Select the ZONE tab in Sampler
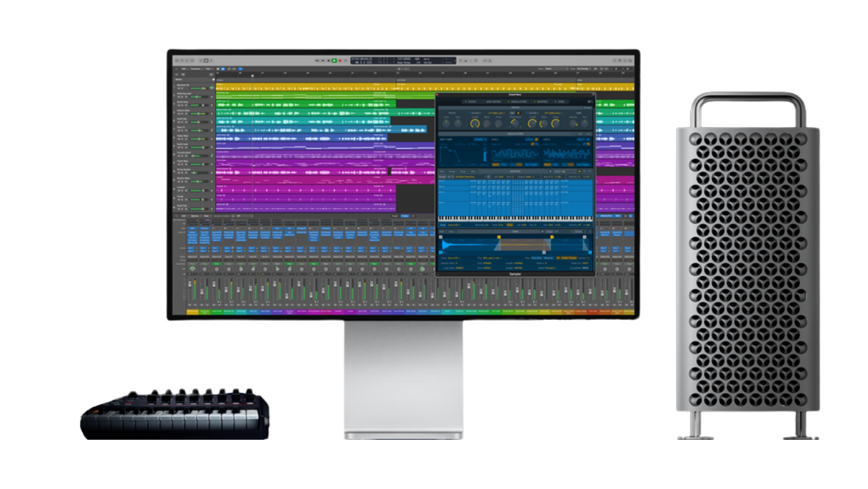This screenshot has width=868, height=489. pos(560,102)
